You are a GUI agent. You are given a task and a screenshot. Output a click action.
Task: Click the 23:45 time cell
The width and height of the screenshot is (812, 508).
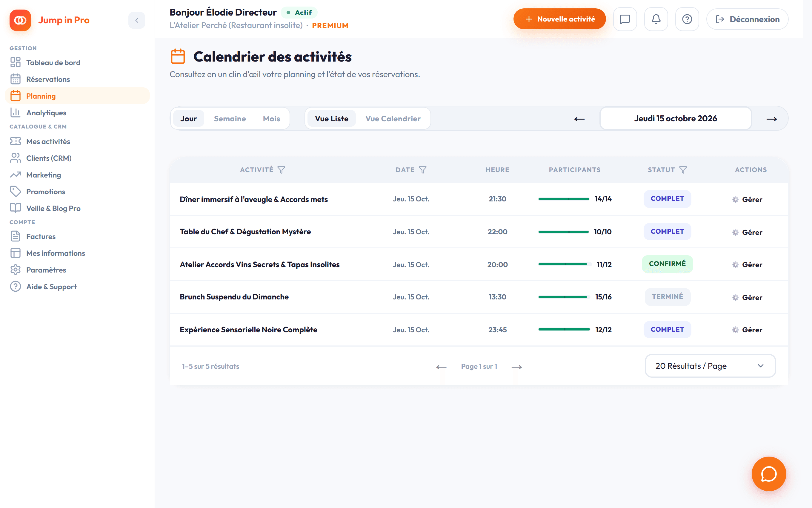pos(497,330)
